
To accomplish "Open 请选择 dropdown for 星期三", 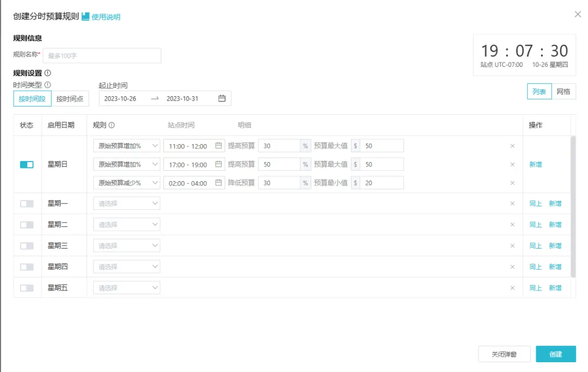I will click(127, 246).
